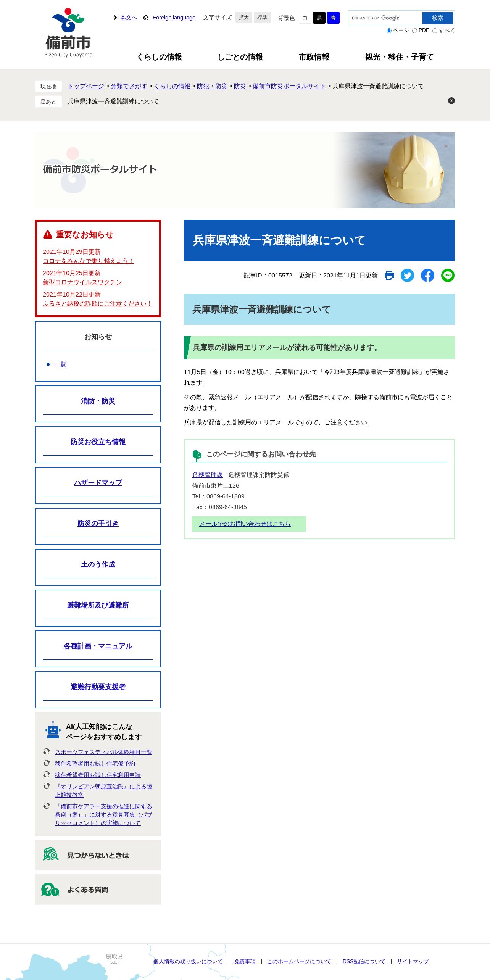Click the warning icon by 重要なお知らせ
490x980 pixels.
tap(48, 234)
